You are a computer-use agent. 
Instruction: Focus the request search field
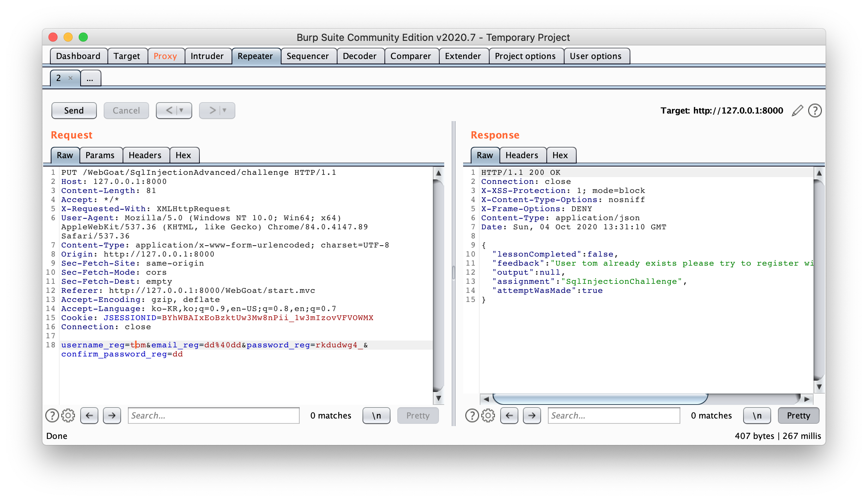(x=214, y=415)
